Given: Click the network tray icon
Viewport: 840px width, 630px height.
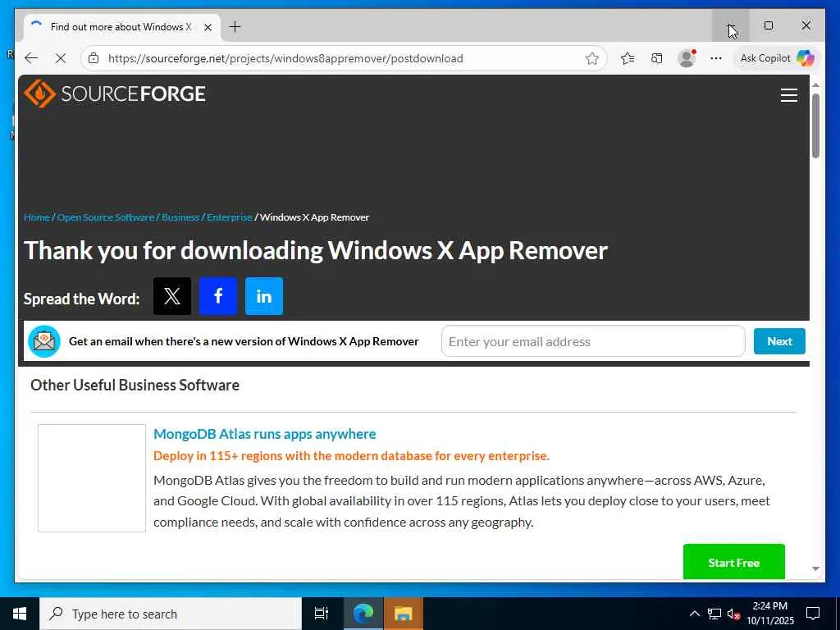Looking at the screenshot, I should pos(714,614).
